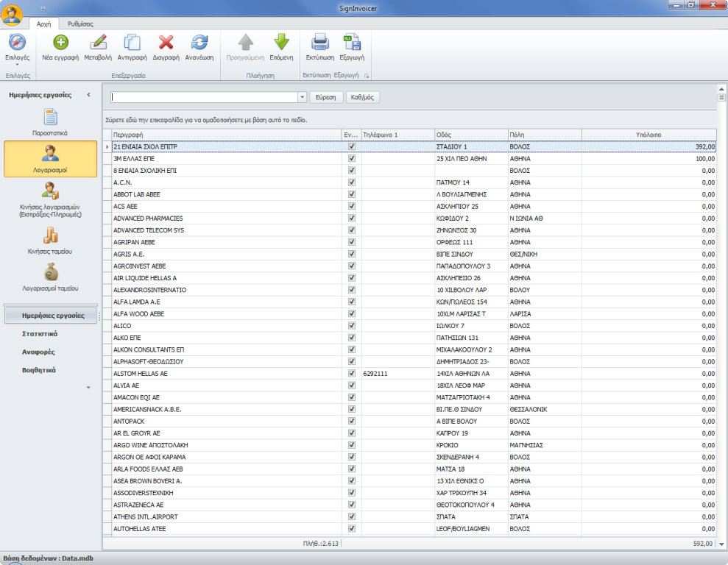Viewport: 728px width, 565px height.
Task: Select the ARGO WINE ΑΠΟΣΤΟΛΑΚΗ row
Action: [x=409, y=445]
